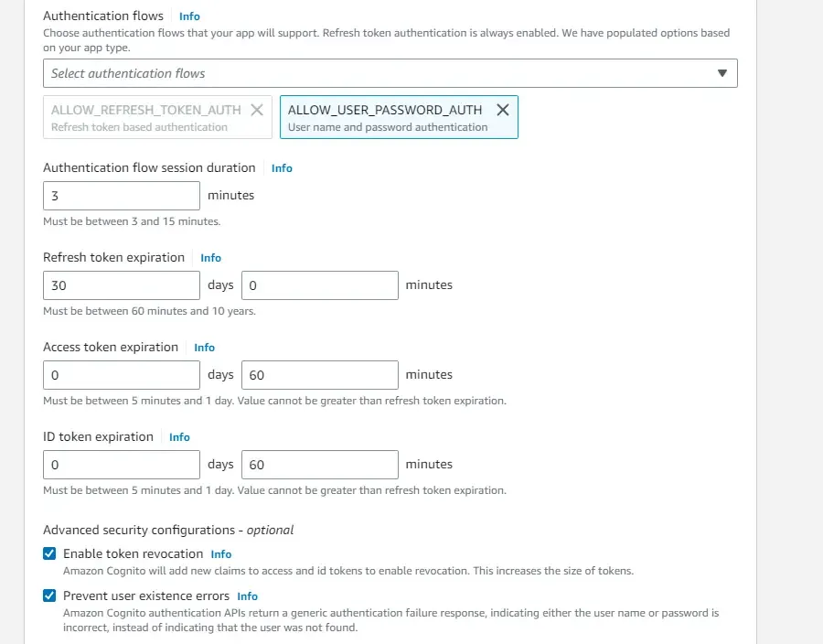Screen dimensions: 823x644
Task: Open Info for ID token expiration
Action: click(x=179, y=437)
